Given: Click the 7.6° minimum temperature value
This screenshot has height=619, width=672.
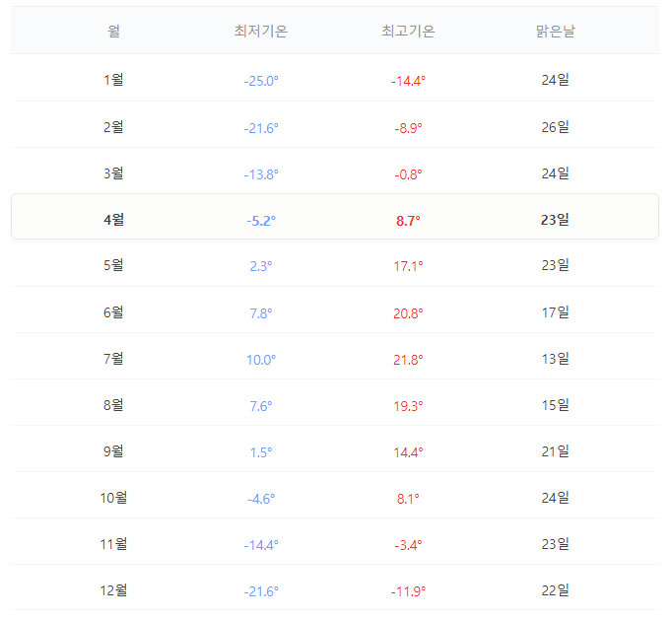Looking at the screenshot, I should tap(261, 406).
